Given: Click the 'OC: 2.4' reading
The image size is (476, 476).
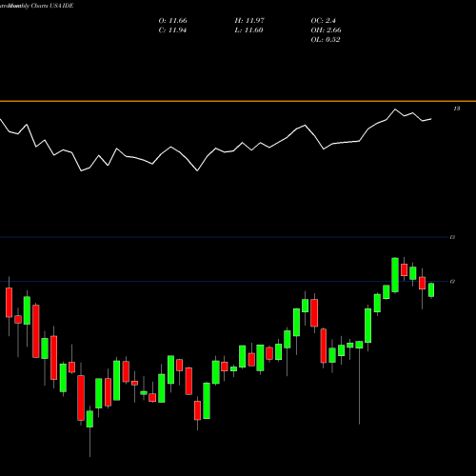Looking at the screenshot, I should tap(323, 21).
